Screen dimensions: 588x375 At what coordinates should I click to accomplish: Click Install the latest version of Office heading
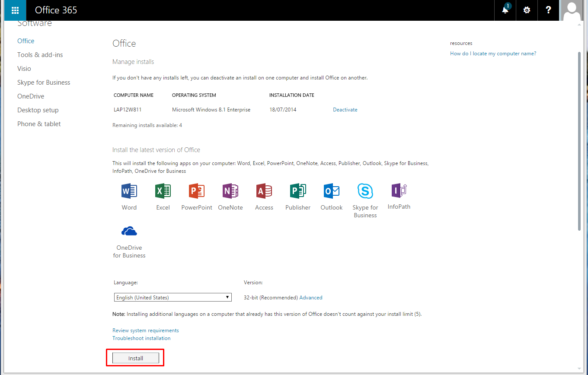click(x=156, y=150)
